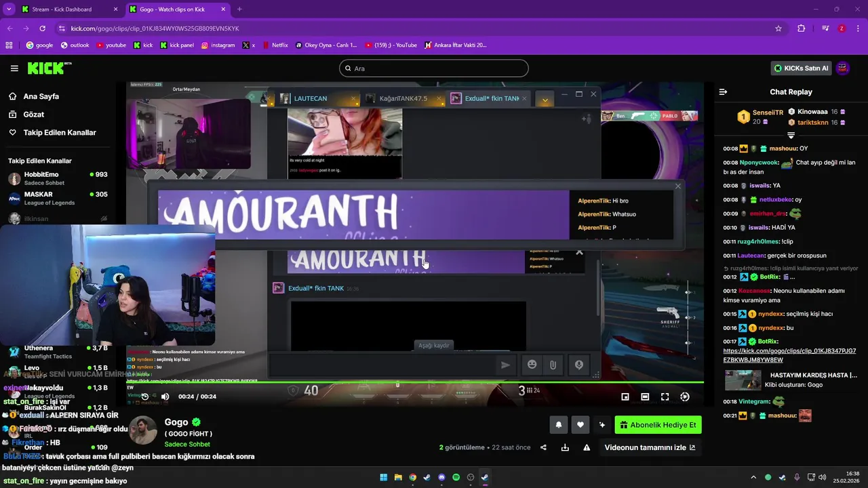Open Gogo channel avatar
The width and height of the screenshot is (868, 488).
(x=143, y=432)
